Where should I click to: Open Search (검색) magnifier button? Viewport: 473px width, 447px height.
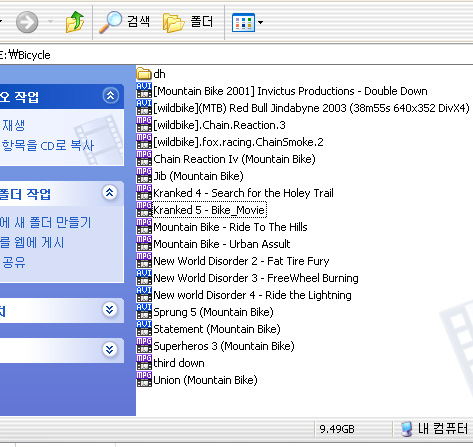tap(124, 22)
